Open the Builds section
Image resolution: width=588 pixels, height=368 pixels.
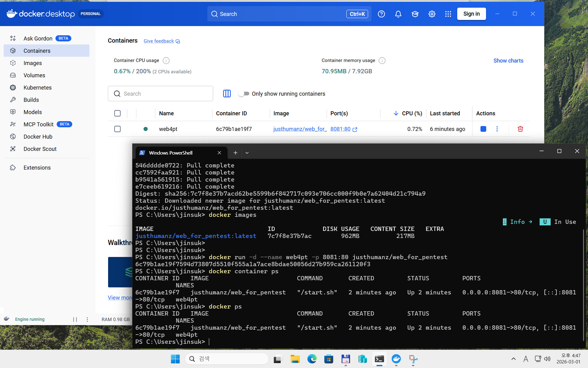point(47,100)
